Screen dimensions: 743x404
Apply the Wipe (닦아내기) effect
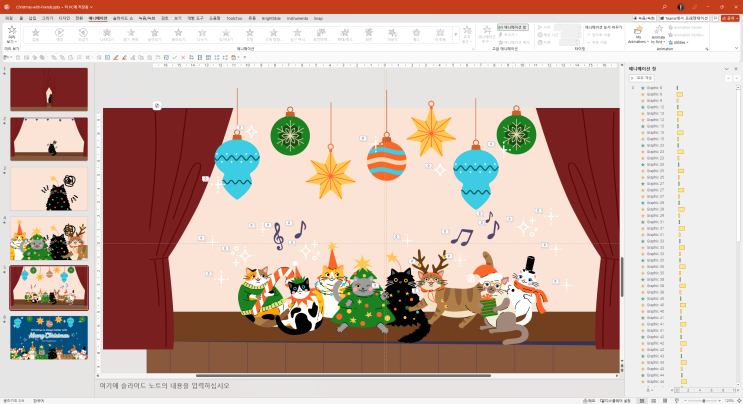226,35
